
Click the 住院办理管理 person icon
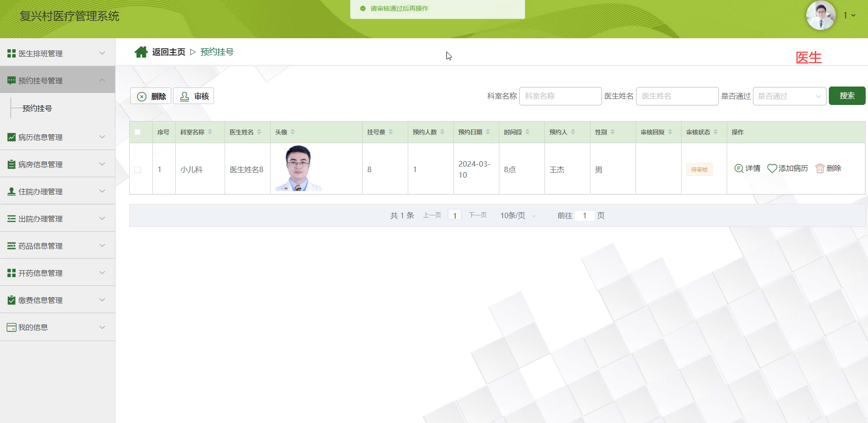coord(12,191)
